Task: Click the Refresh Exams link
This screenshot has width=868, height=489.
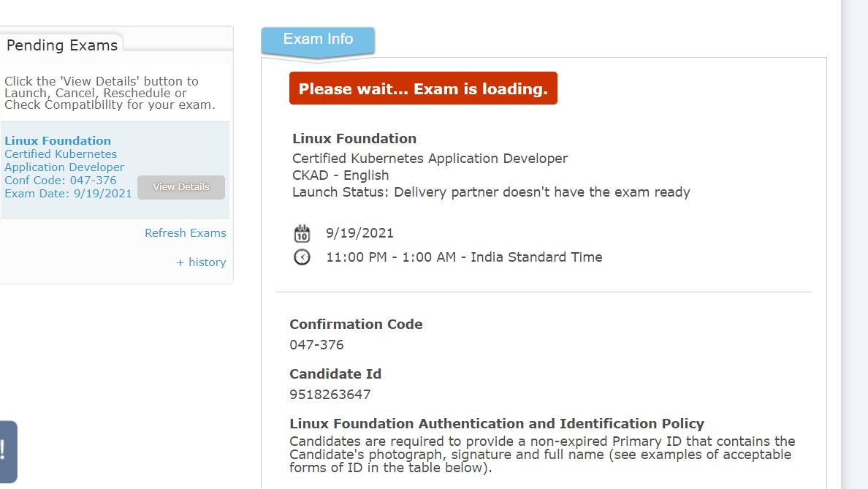Action: click(x=186, y=233)
